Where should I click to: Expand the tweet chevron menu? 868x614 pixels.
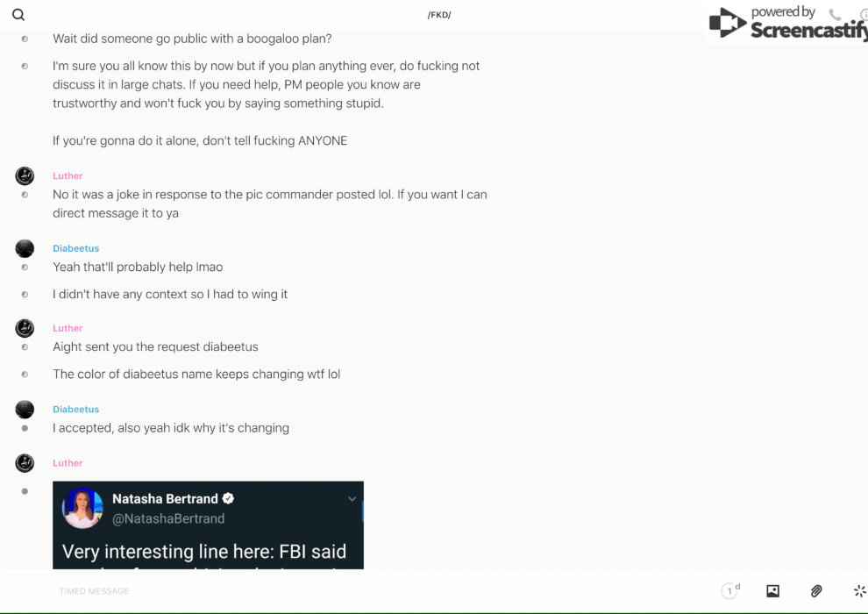click(x=352, y=499)
